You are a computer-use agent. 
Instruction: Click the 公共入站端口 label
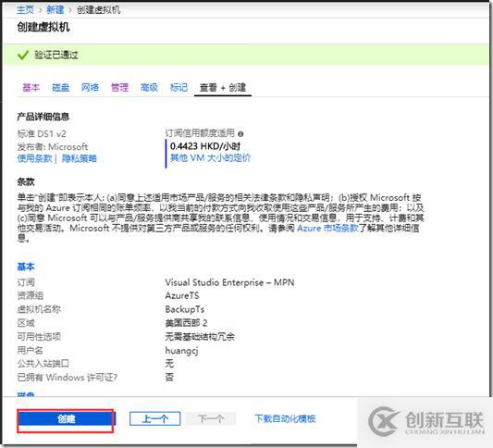(x=43, y=364)
